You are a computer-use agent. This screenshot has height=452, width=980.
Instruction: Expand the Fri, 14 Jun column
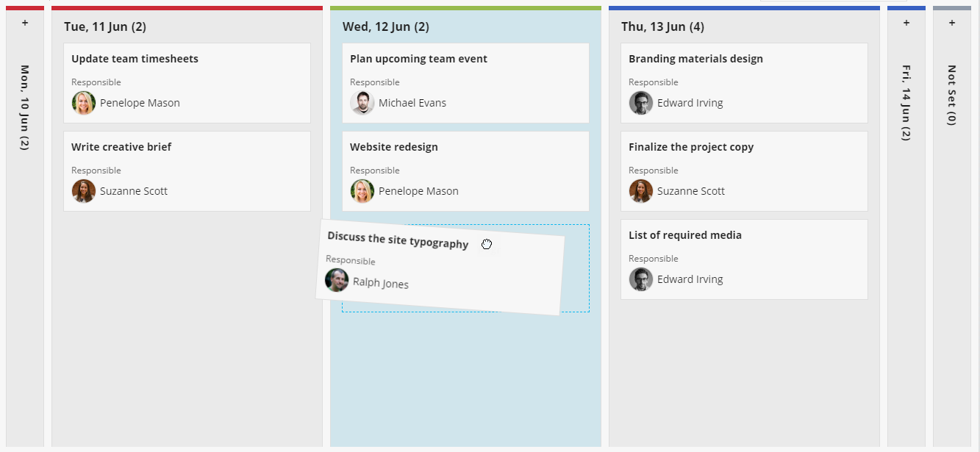(906, 24)
